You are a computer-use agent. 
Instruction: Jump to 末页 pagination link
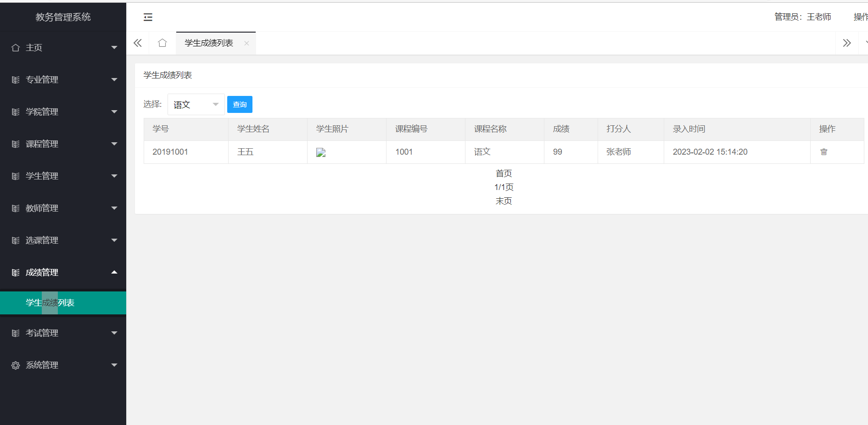point(504,201)
